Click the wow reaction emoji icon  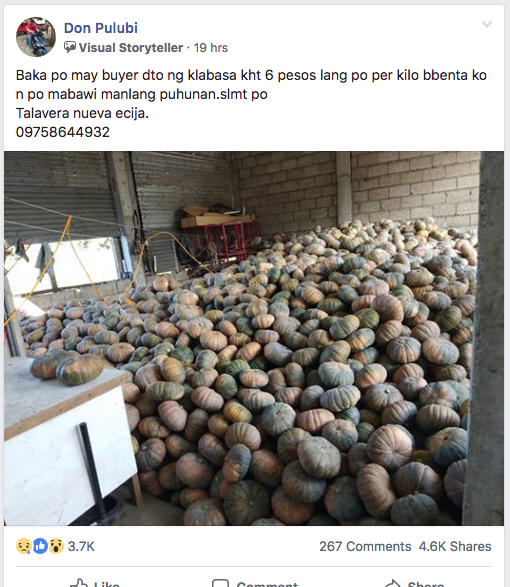[x=56, y=546]
